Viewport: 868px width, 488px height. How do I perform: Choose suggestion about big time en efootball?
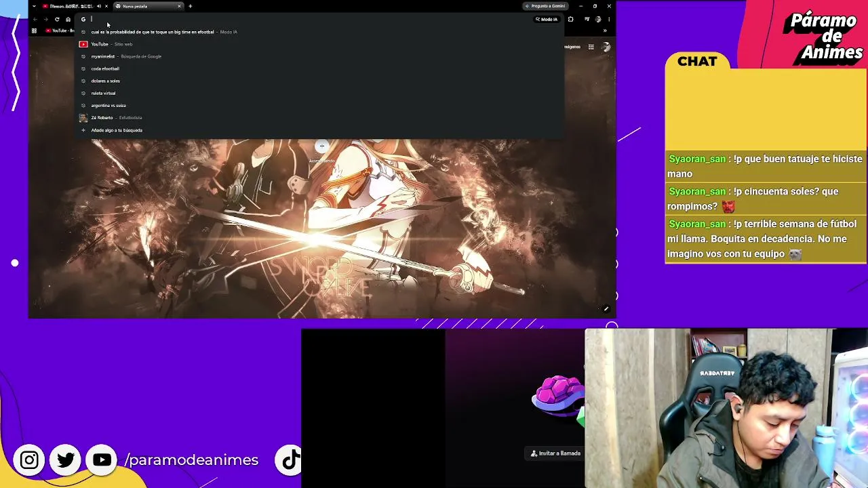pyautogui.click(x=319, y=32)
